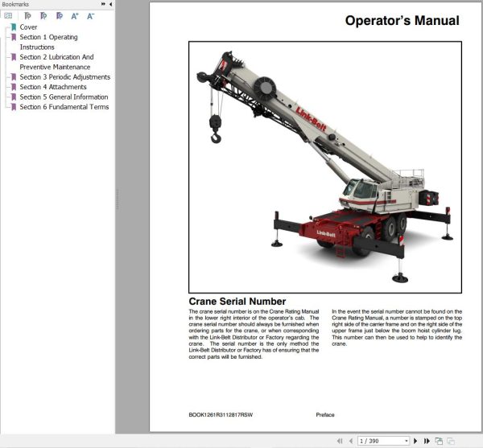Viewport: 483px width, 448px height.
Task: Open Section 6 Fundamental Terms bookmark
Action: (x=64, y=107)
